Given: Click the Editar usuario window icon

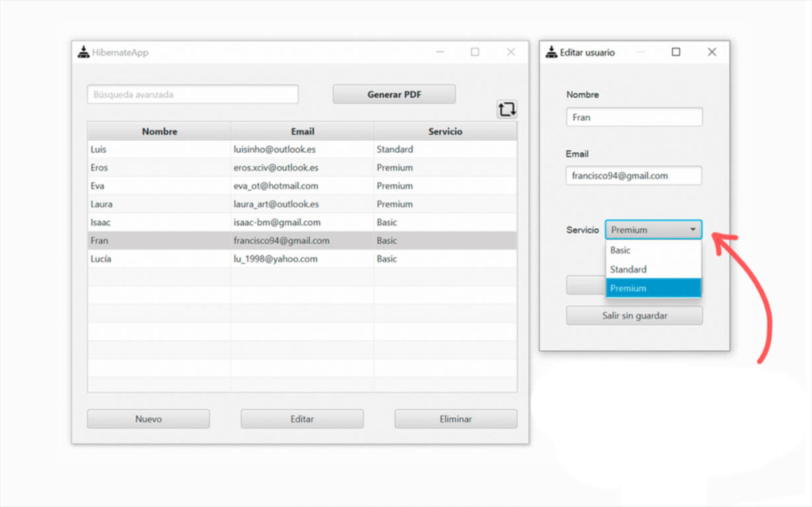Looking at the screenshot, I should point(551,52).
